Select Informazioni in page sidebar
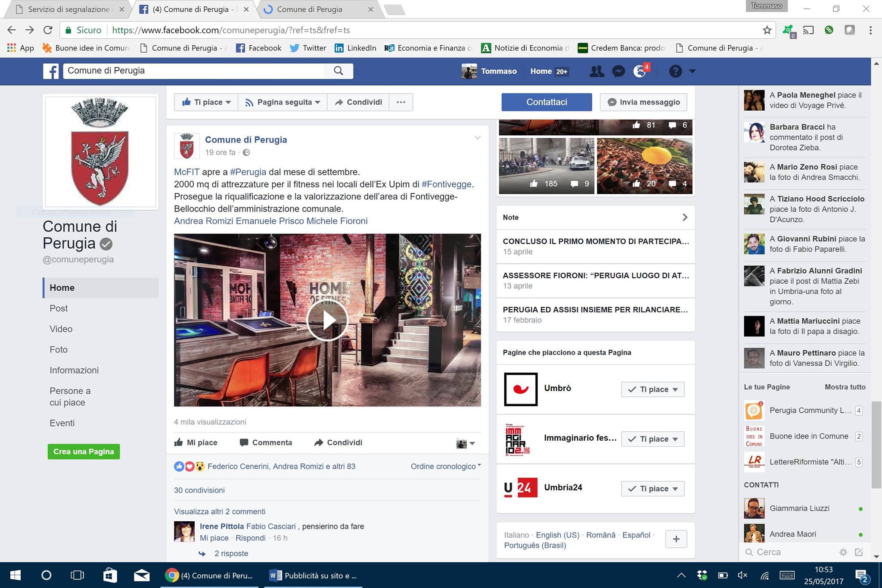882x588 pixels. [74, 370]
